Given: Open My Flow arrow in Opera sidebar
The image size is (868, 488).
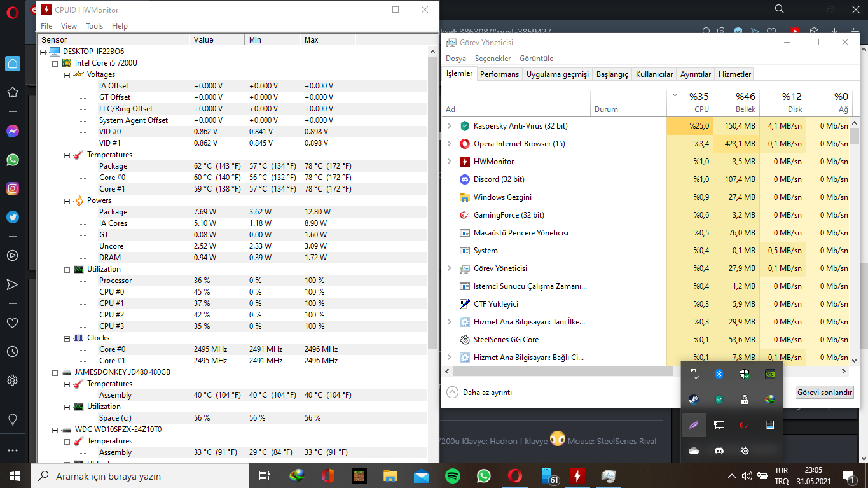Looking at the screenshot, I should [x=12, y=284].
